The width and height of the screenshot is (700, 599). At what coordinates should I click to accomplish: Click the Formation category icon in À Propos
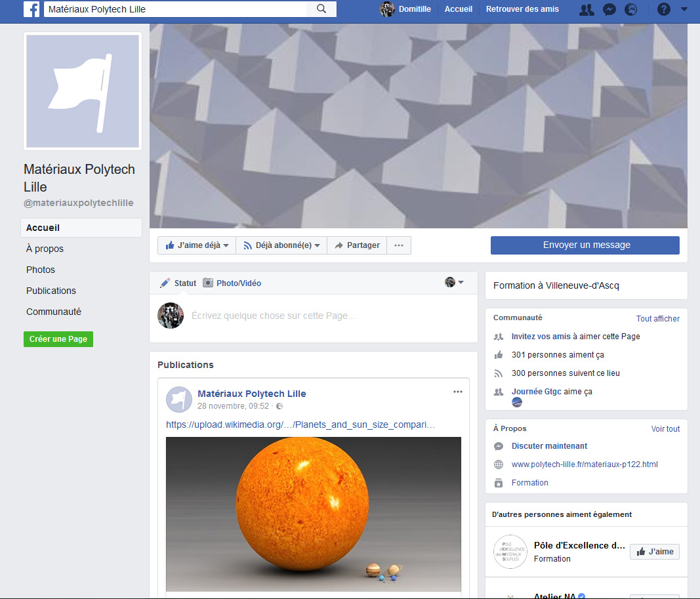point(499,483)
